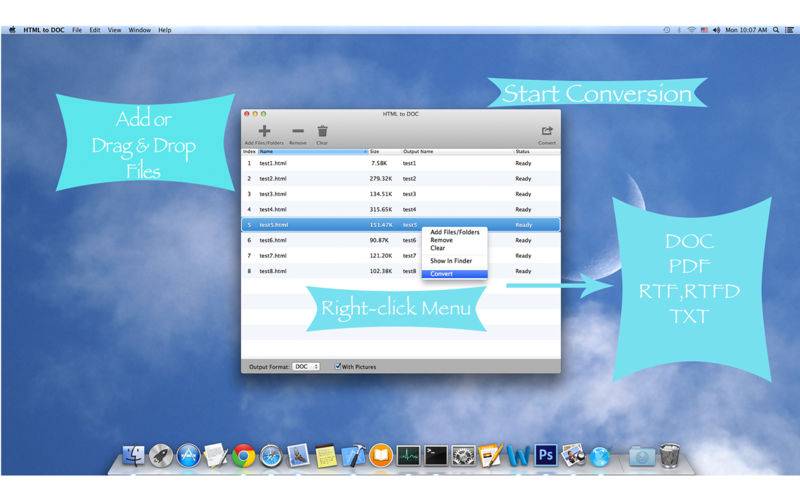Select the test7.html row
This screenshot has height=500, width=800.
(x=401, y=256)
